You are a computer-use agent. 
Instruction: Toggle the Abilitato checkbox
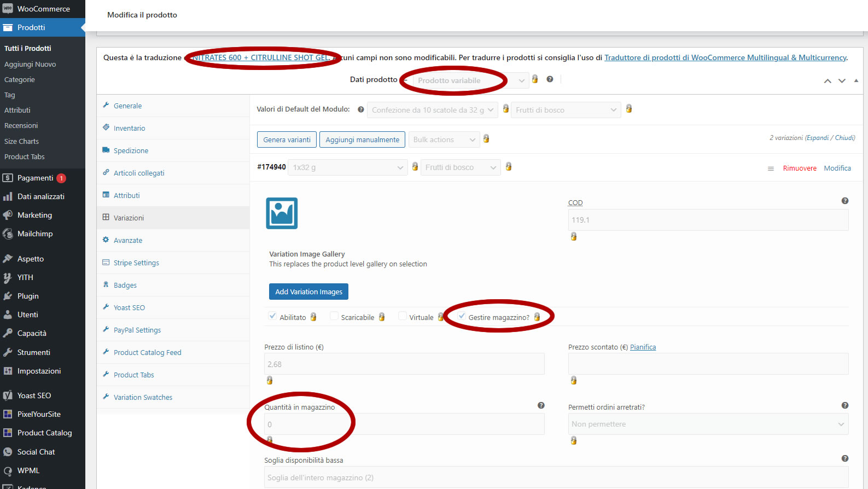[x=272, y=316]
